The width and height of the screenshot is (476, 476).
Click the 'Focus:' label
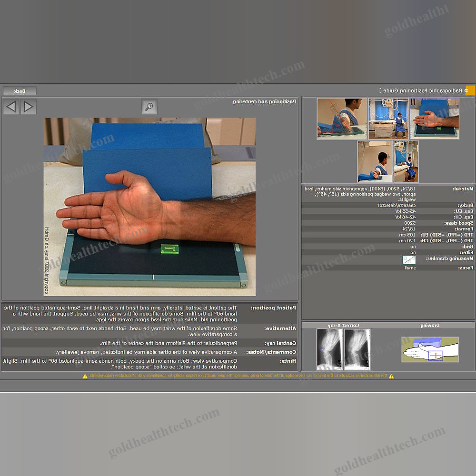466,268
